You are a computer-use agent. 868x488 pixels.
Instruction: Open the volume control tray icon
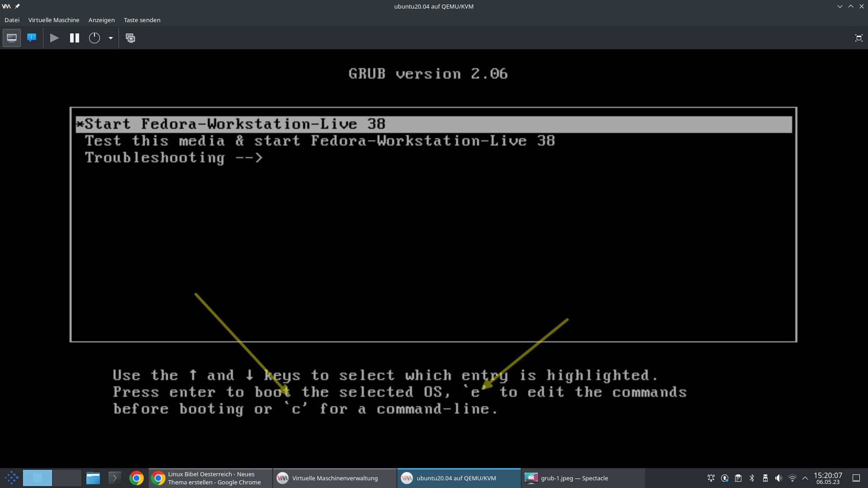tap(778, 478)
